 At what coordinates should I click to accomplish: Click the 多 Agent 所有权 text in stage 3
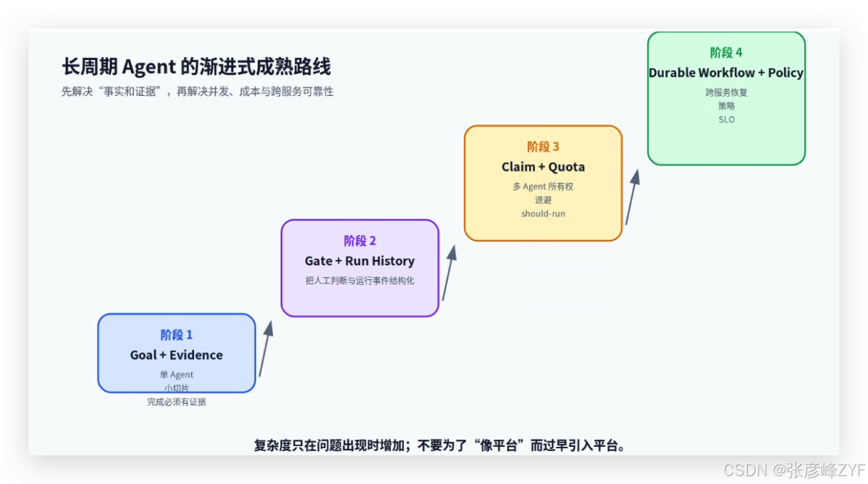click(x=543, y=186)
